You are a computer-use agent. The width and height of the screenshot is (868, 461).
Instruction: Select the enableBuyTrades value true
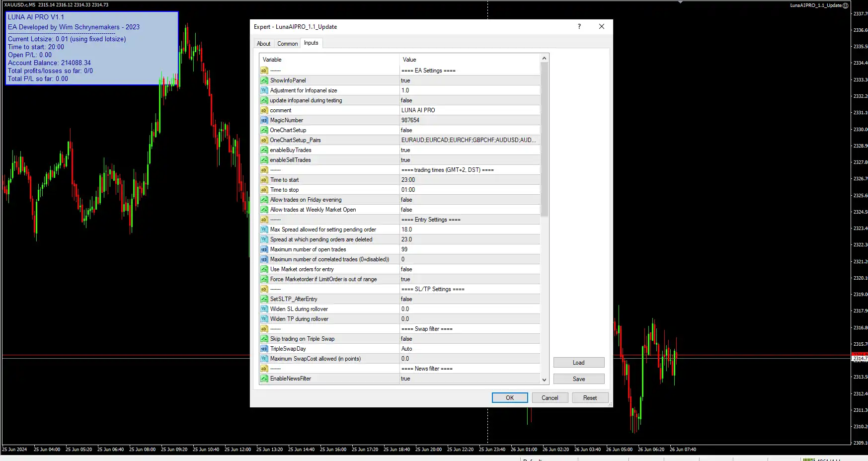click(x=470, y=150)
